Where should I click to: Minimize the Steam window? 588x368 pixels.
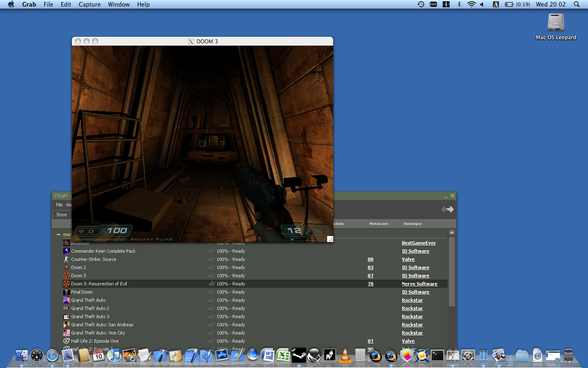(445, 196)
